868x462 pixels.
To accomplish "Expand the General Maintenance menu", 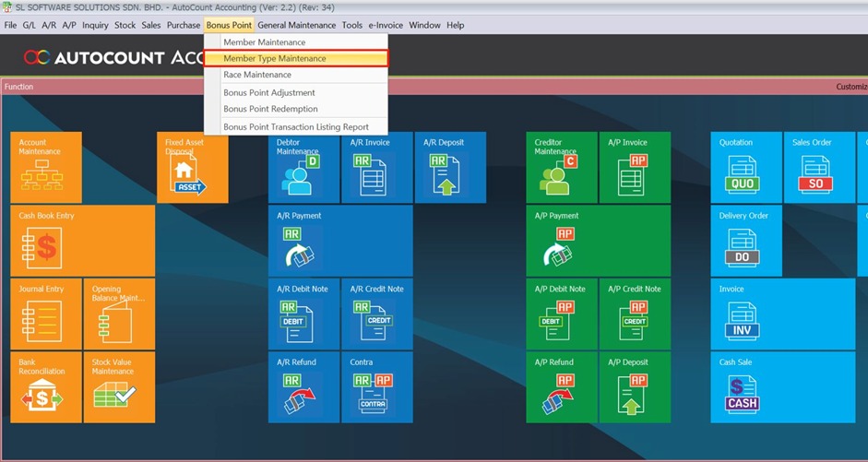I will coord(296,25).
